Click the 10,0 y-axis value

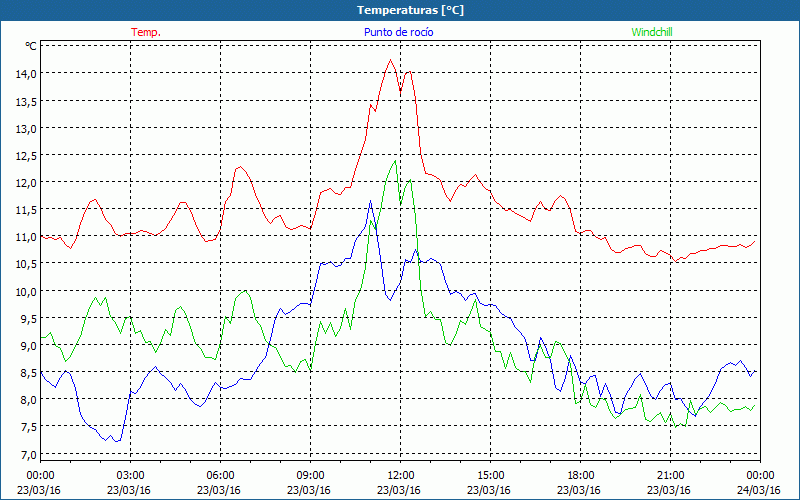point(26,291)
